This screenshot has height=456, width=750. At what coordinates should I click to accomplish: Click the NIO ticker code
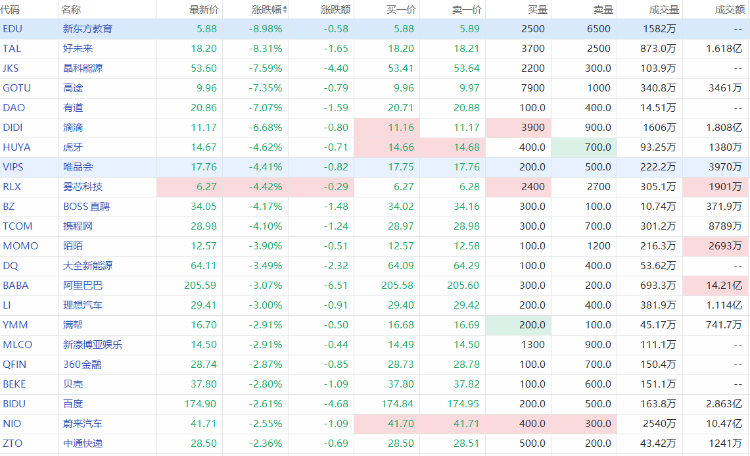(11, 424)
